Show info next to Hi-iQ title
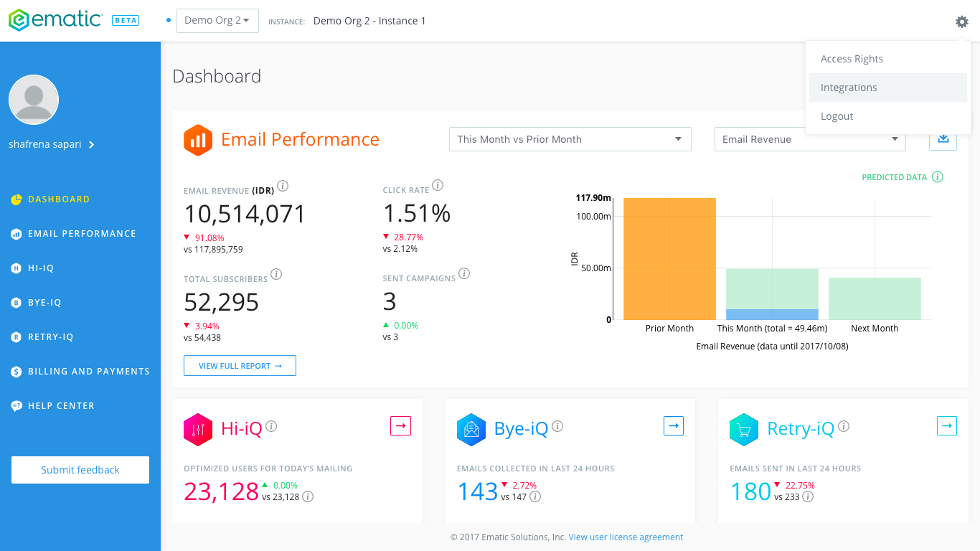 (271, 426)
